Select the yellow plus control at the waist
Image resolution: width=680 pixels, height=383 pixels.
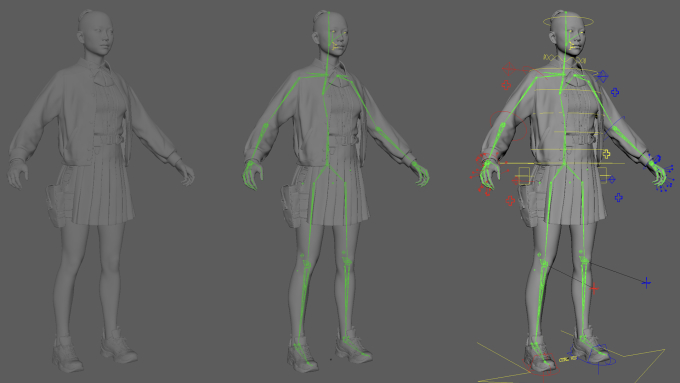(606, 154)
